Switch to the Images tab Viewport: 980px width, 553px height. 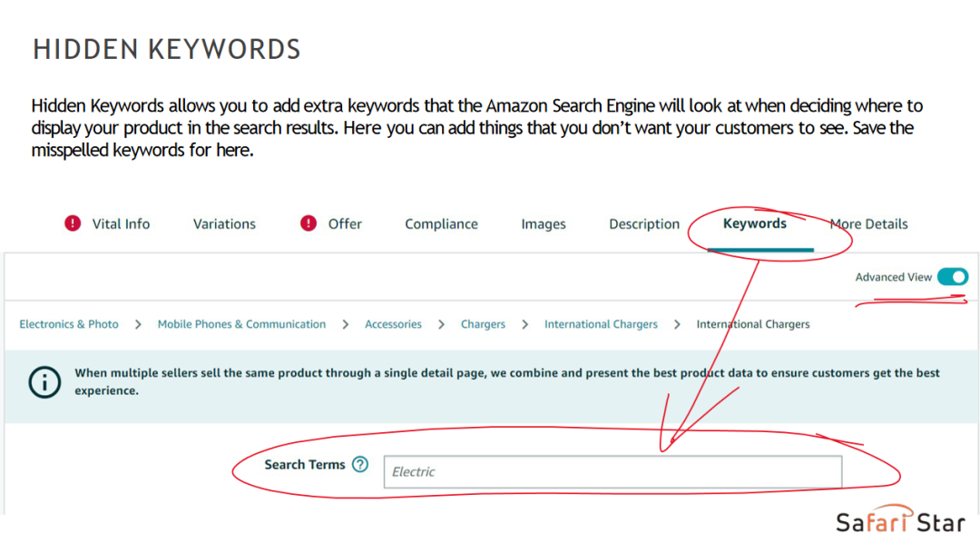point(544,224)
